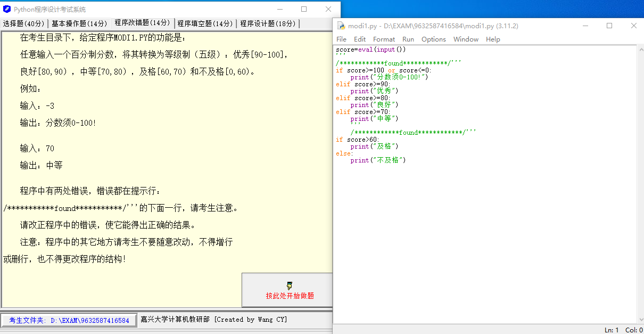Click the text '输入：-3' in the problem
The height and width of the screenshot is (334, 644).
pos(37,106)
